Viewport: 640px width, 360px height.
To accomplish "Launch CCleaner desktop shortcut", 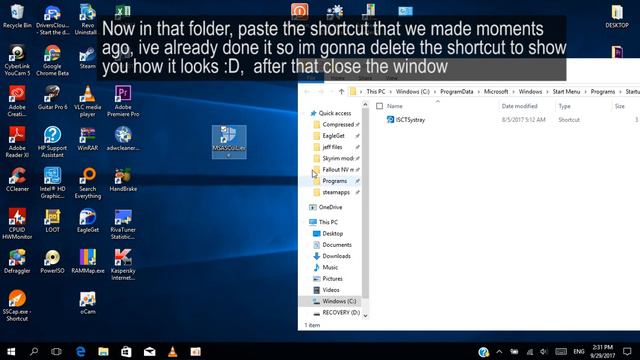I will click(x=17, y=180).
